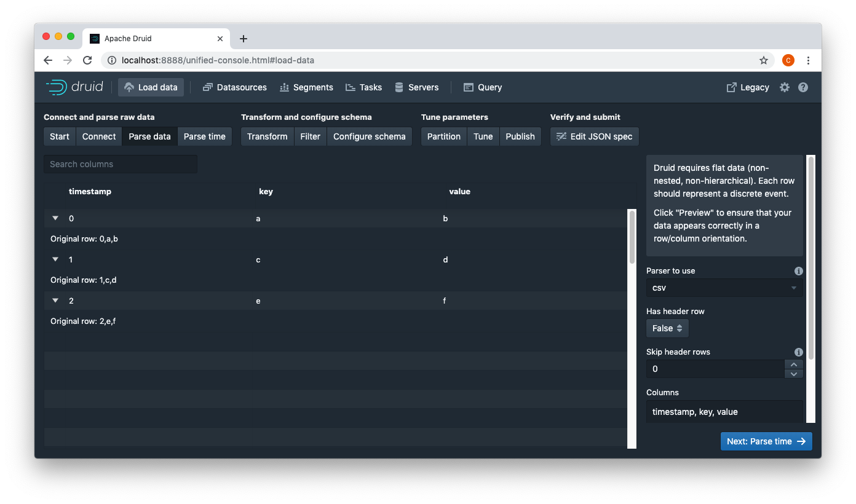Click the help question mark icon

[x=803, y=87]
